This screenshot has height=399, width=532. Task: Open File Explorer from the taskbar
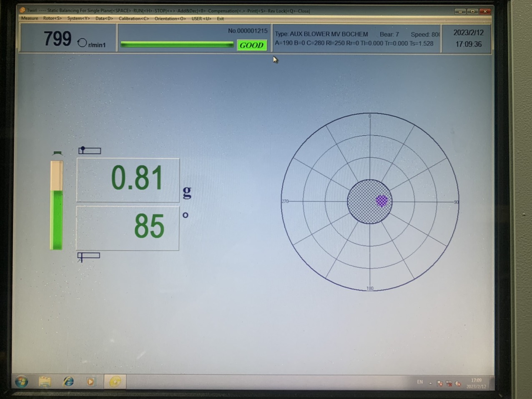pyautogui.click(x=45, y=381)
